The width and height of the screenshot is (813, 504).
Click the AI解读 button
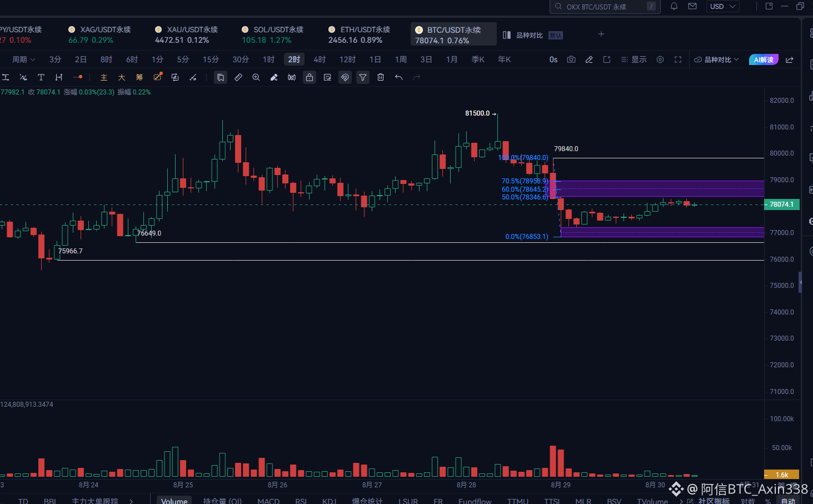coord(764,59)
